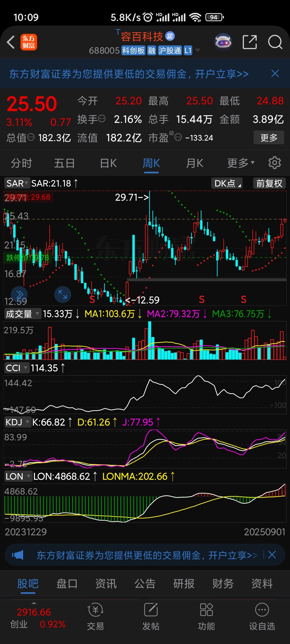Open 功能 functions grid

pos(206,616)
